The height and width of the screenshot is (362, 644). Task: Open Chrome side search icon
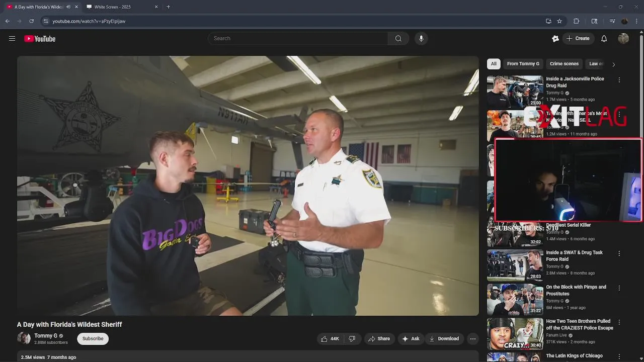tap(594, 21)
